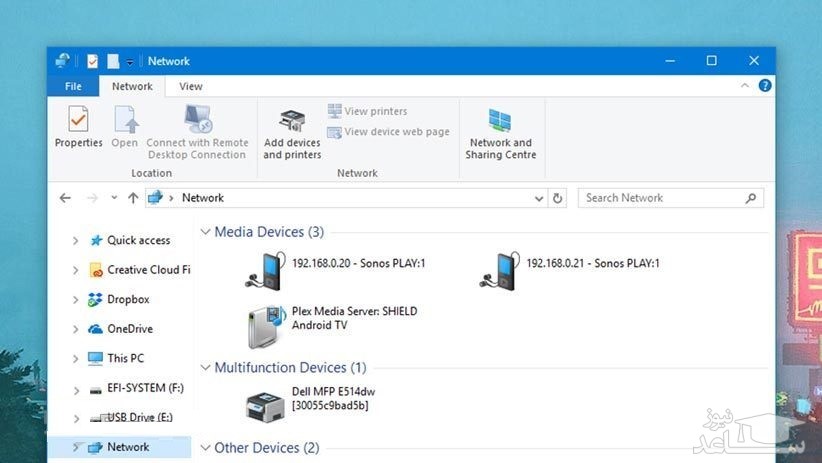This screenshot has height=463, width=822.
Task: Click the Up arrow navigation button
Action: (x=133, y=198)
